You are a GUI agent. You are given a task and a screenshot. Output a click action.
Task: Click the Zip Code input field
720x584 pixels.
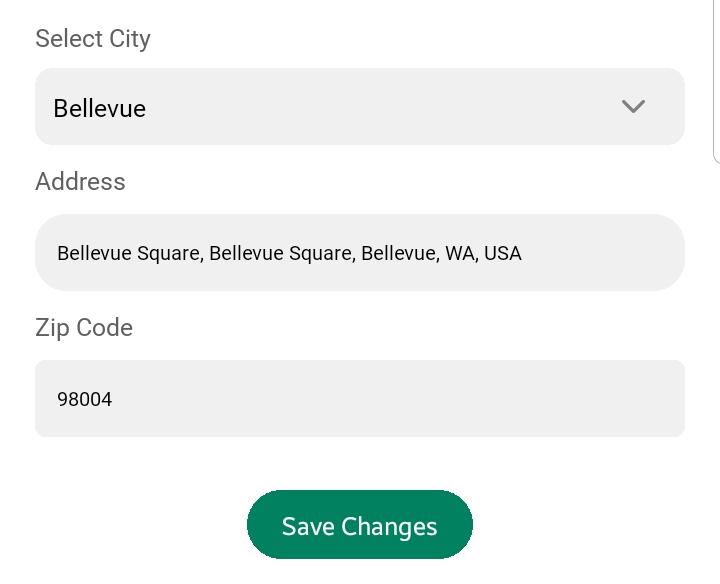(x=359, y=399)
